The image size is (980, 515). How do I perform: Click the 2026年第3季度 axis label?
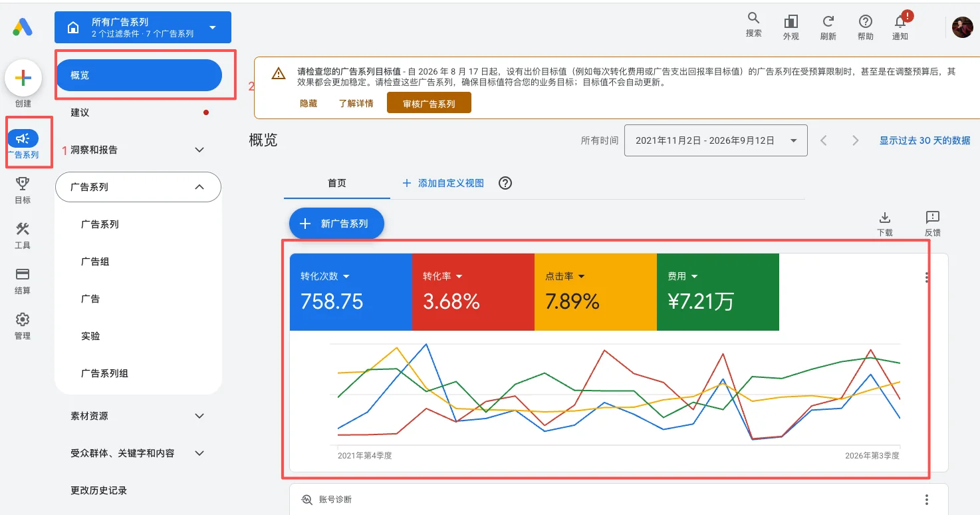pos(872,456)
